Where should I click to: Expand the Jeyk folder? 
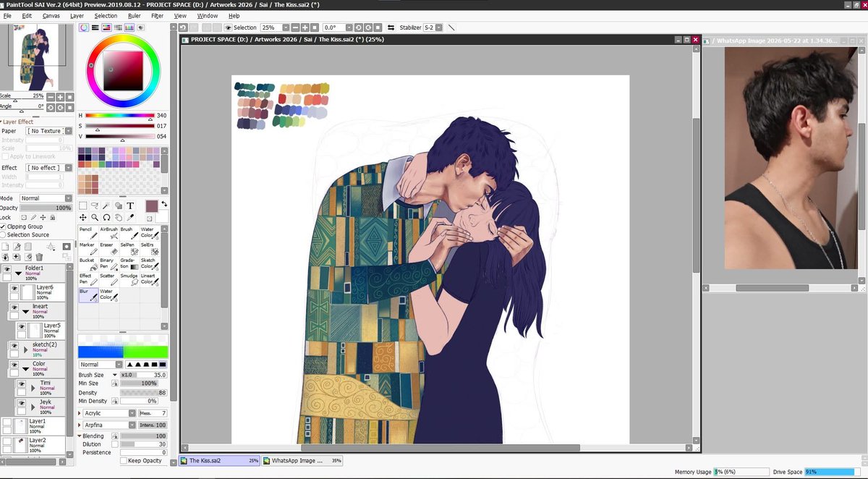[33, 406]
